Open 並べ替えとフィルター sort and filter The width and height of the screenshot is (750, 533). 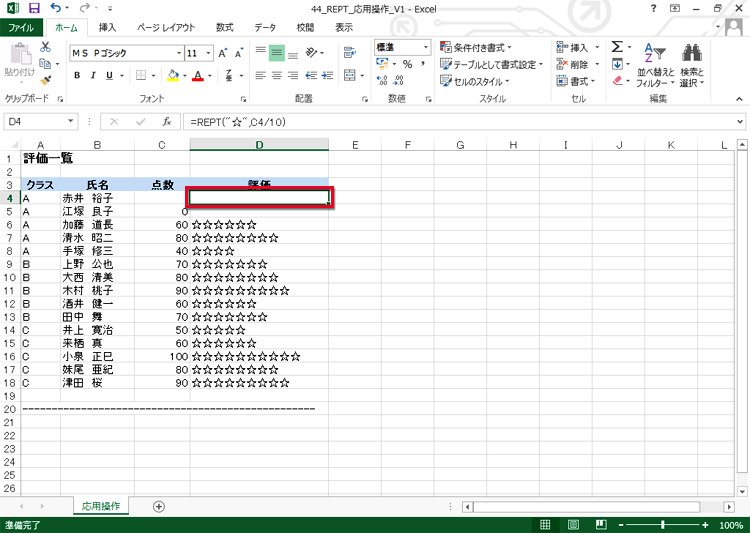[655, 66]
